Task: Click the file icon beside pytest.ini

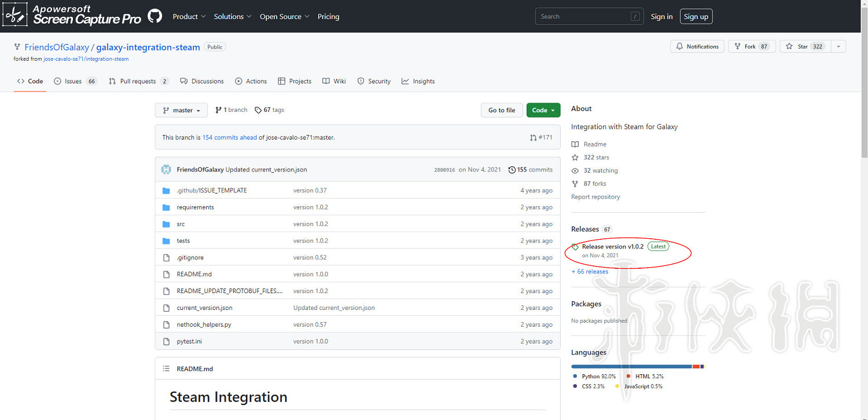Action: (x=166, y=342)
